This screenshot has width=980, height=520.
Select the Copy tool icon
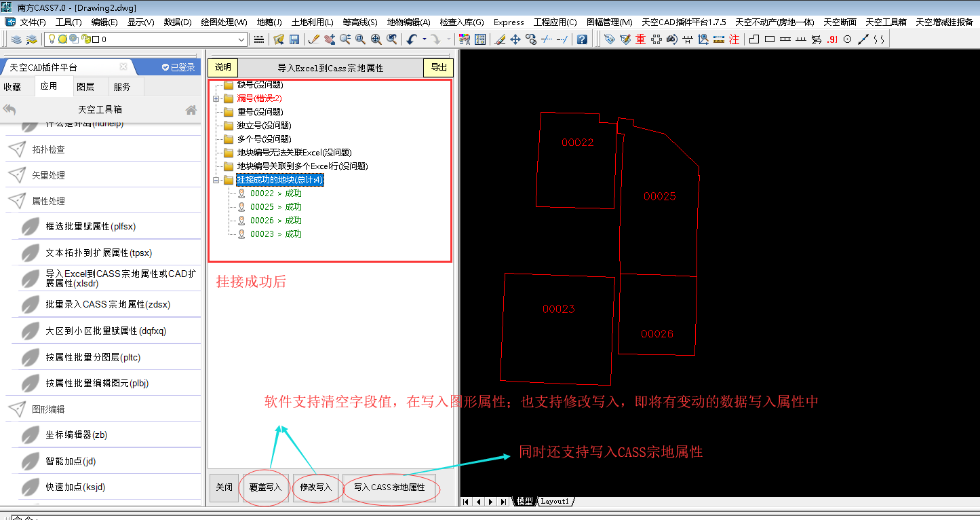[x=531, y=39]
